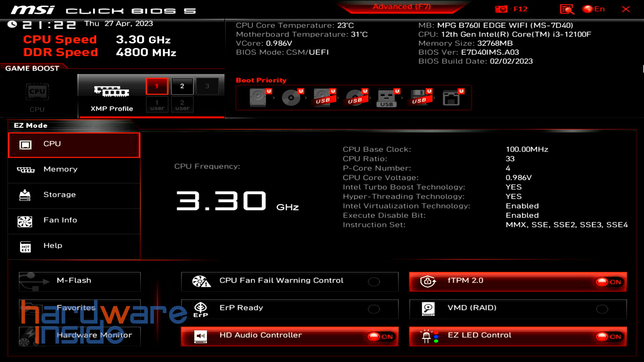This screenshot has width=644, height=362.
Task: Open the search magnifier icon
Action: click(x=567, y=9)
